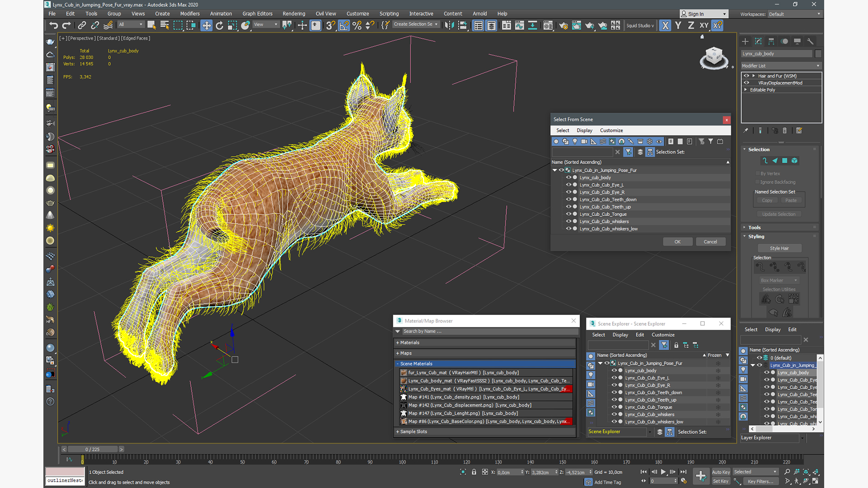Image resolution: width=868 pixels, height=488 pixels.
Task: Open the Graph Editors menu
Action: (x=257, y=14)
